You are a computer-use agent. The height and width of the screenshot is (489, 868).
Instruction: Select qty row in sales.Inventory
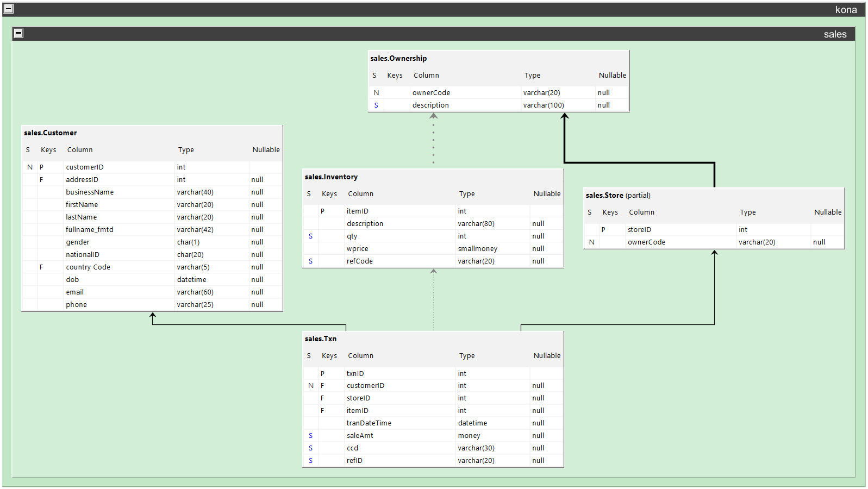433,236
